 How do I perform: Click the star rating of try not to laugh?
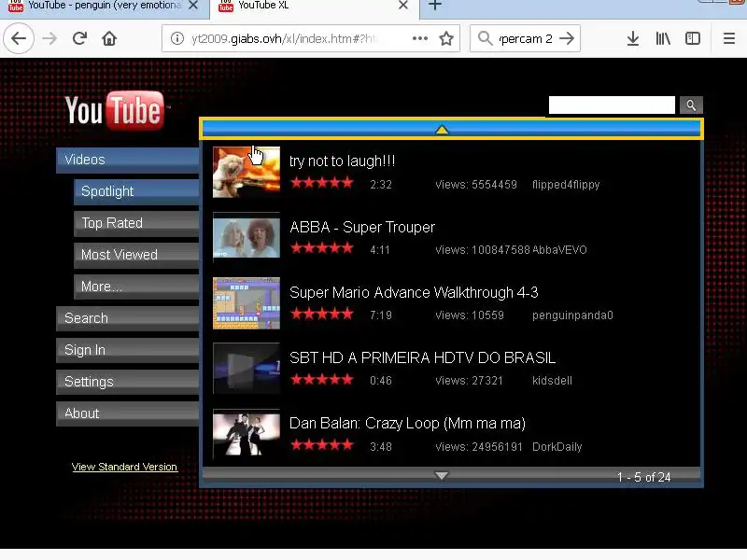point(322,182)
